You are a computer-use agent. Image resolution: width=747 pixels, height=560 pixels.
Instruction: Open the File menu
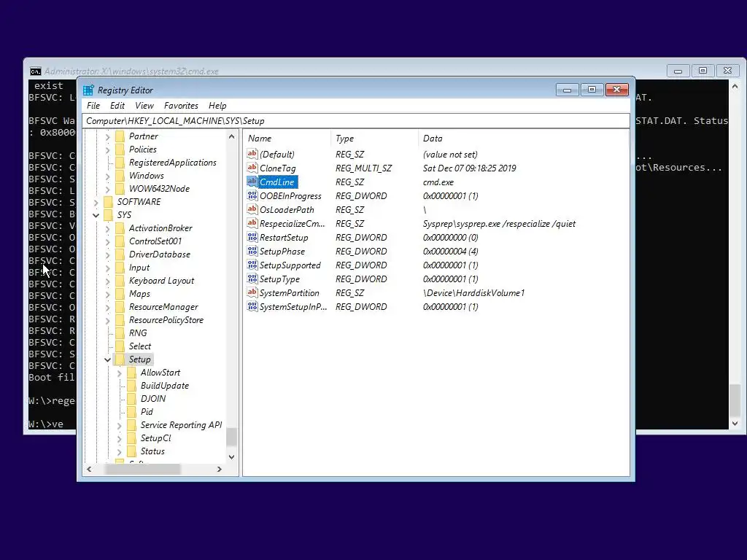coord(93,106)
